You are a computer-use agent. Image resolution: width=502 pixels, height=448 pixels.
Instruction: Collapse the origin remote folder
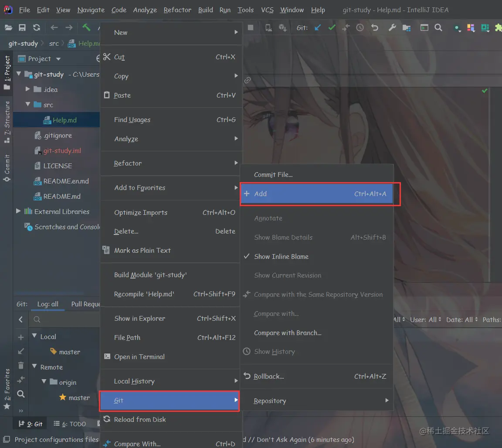(x=44, y=381)
